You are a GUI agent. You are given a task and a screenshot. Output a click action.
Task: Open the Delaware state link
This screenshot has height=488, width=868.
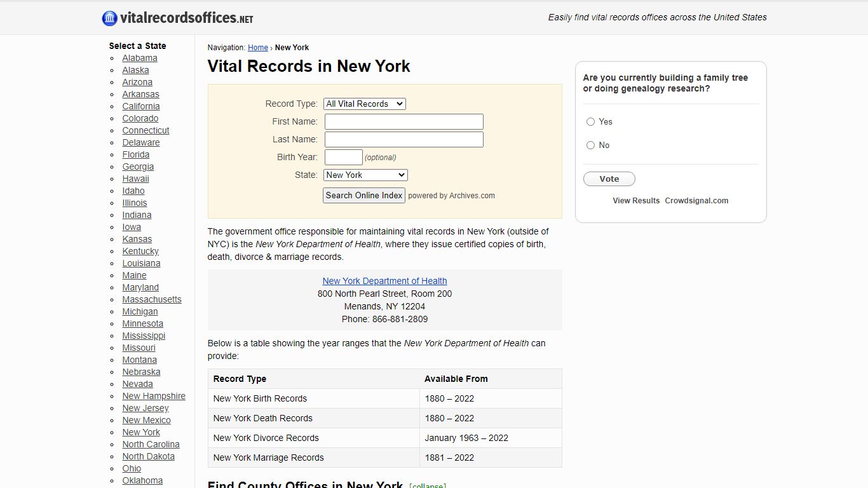point(141,142)
